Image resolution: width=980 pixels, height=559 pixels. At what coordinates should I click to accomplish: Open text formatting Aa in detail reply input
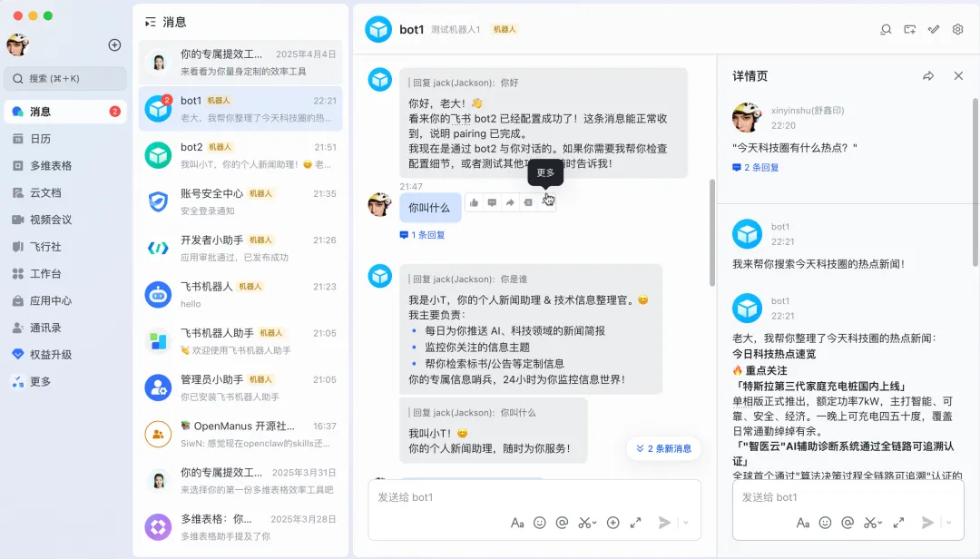pos(802,523)
